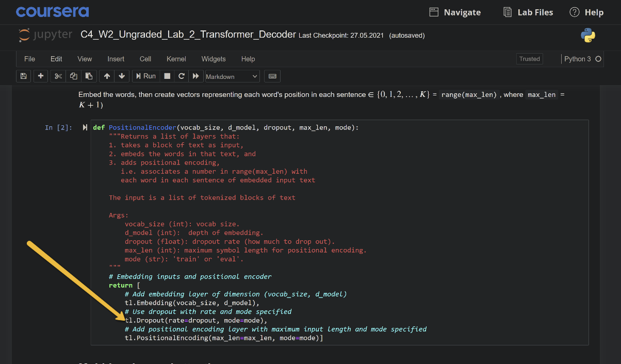Screen dimensions: 621x364
Task: Open the cell type dropdown showing Markdown
Action: click(x=232, y=76)
